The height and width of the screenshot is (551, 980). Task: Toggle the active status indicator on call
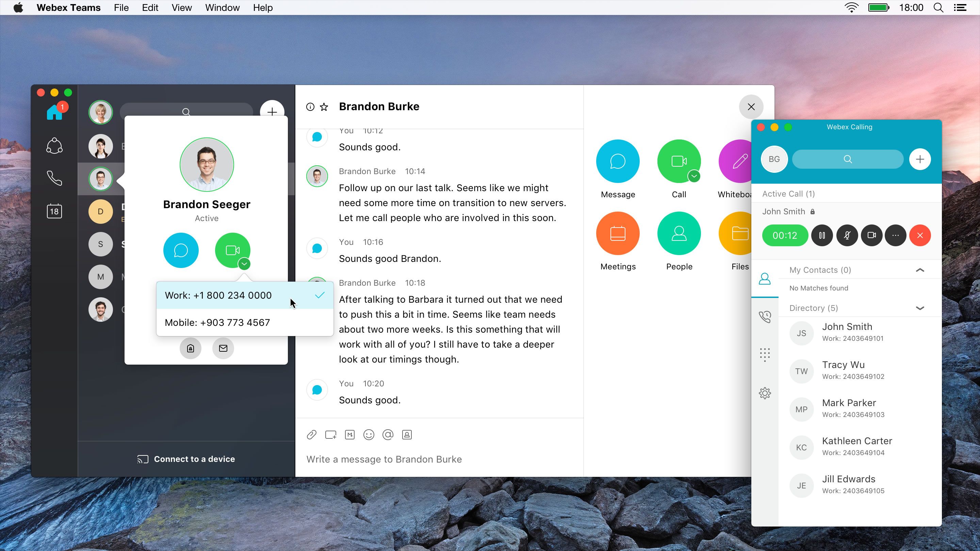click(x=784, y=235)
